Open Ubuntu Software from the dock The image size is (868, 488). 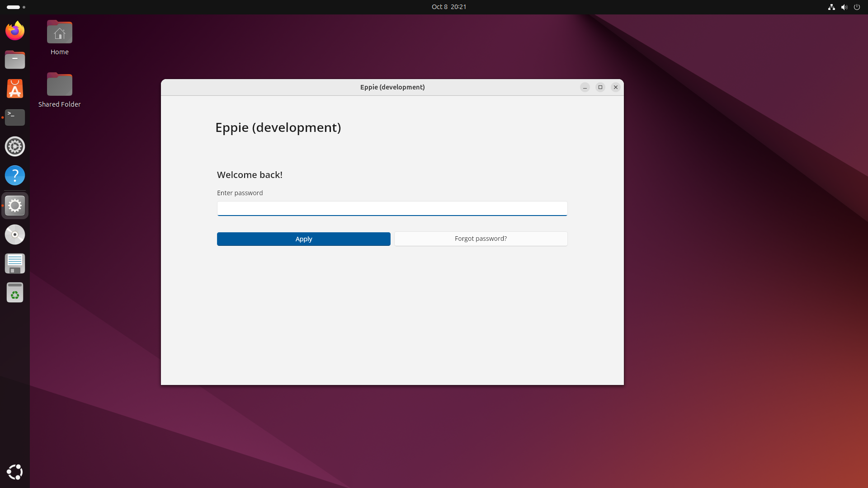(x=15, y=89)
